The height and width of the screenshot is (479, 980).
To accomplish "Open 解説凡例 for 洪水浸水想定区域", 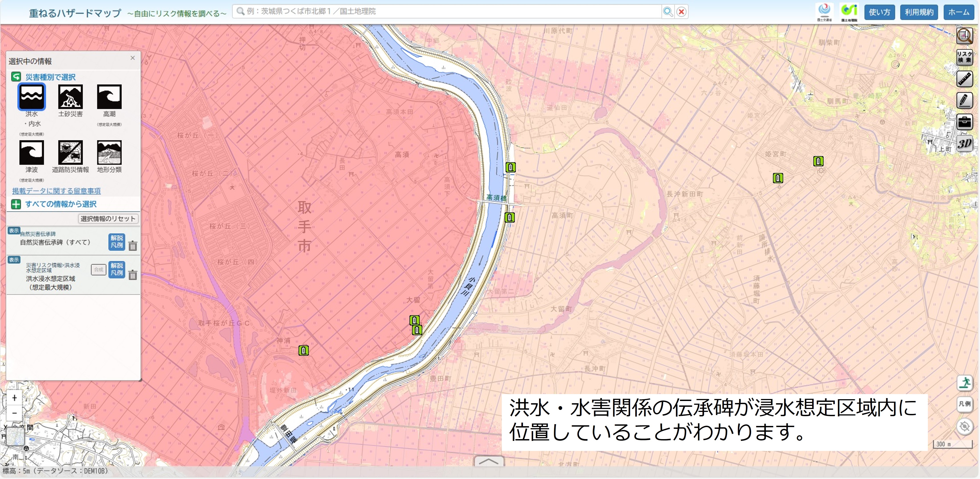I will [117, 269].
